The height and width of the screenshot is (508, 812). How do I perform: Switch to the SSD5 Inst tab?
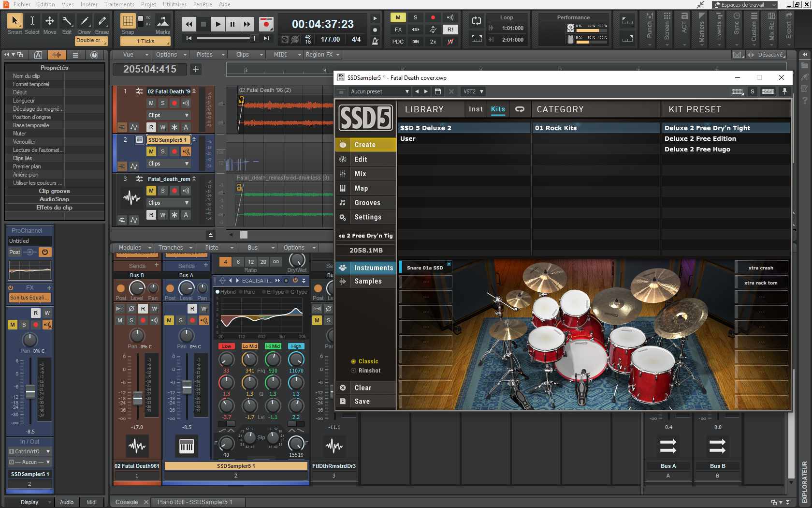(476, 109)
